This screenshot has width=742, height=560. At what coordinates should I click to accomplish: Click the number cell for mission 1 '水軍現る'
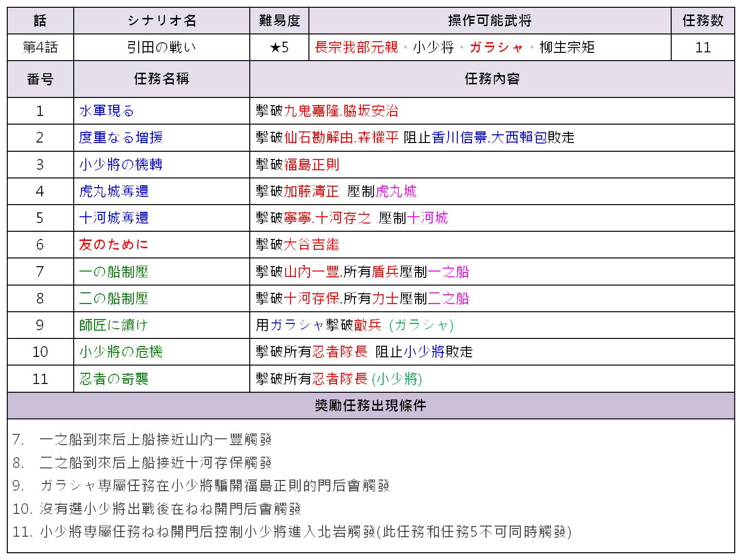(x=40, y=111)
